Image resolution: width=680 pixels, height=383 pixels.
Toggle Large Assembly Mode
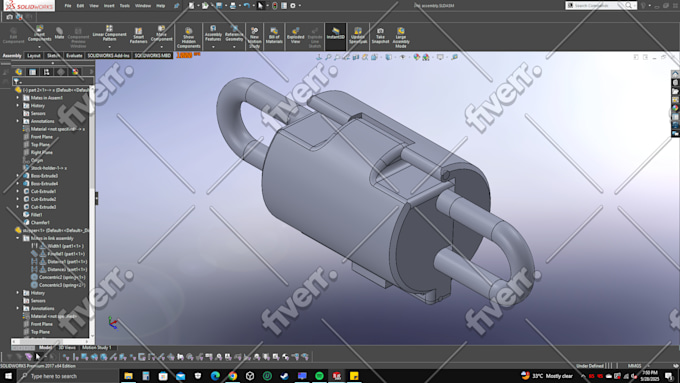[401, 38]
